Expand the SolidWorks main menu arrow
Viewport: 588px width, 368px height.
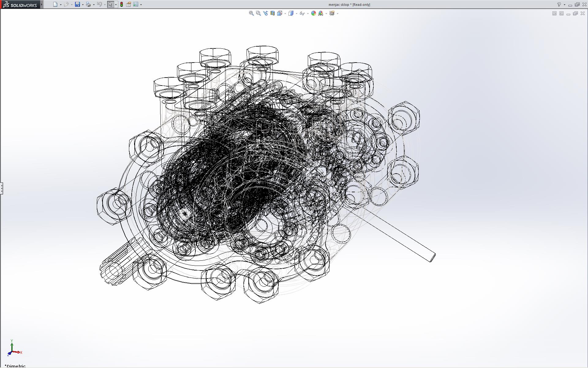tap(42, 4)
